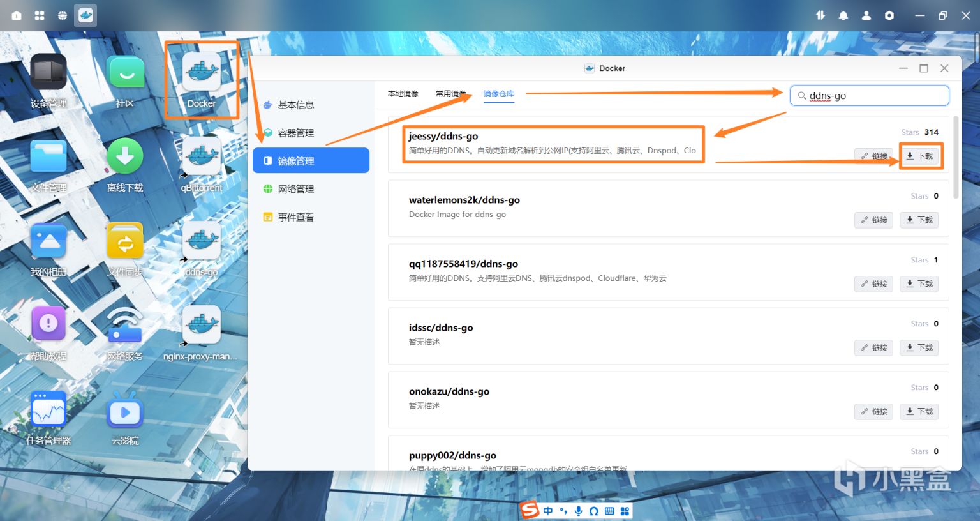Click the search magnifier icon
This screenshot has width=980, height=521.
coord(801,96)
